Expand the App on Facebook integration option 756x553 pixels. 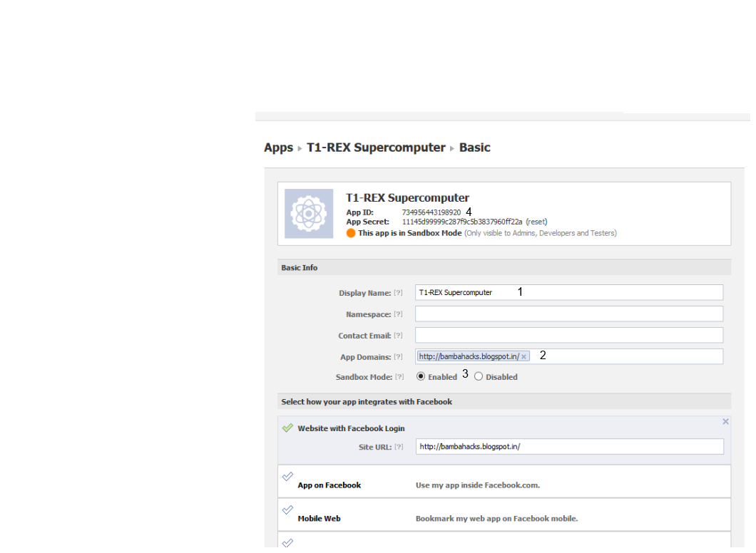(329, 485)
